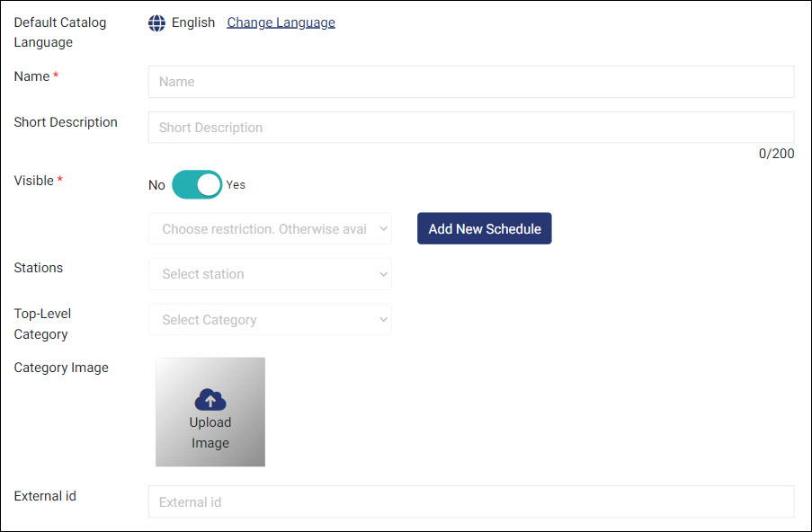Click the "Yes" label beside the Visible switch
The width and height of the screenshot is (812, 532).
[236, 185]
